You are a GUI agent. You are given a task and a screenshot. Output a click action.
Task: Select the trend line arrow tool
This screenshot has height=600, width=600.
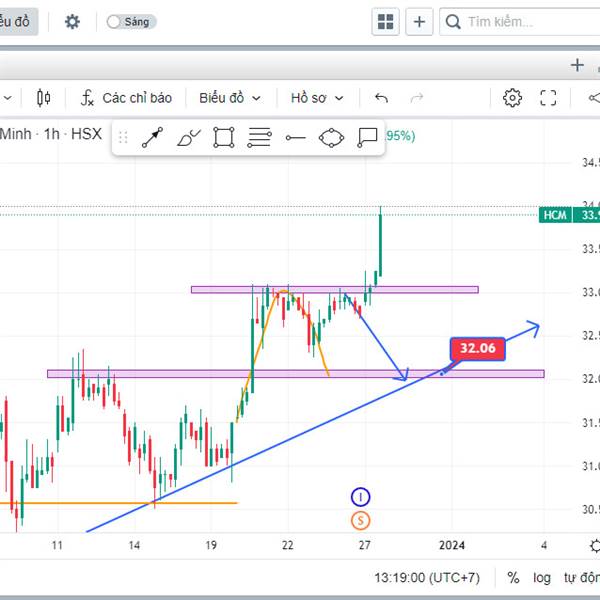coord(152,137)
